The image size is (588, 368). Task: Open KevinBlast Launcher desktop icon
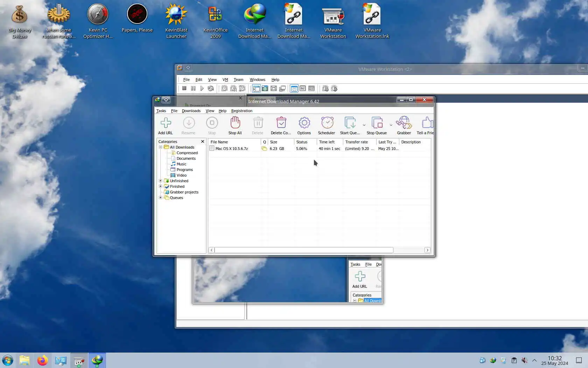coord(176,21)
